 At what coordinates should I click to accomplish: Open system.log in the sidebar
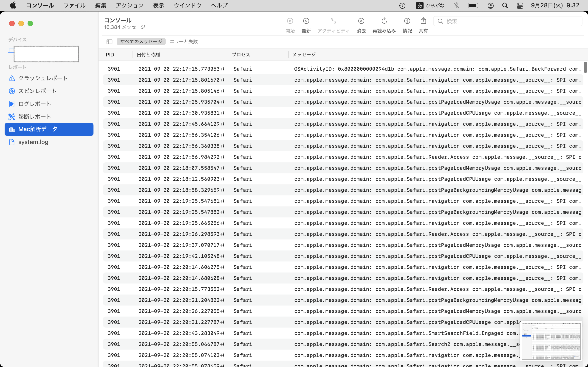[33, 142]
